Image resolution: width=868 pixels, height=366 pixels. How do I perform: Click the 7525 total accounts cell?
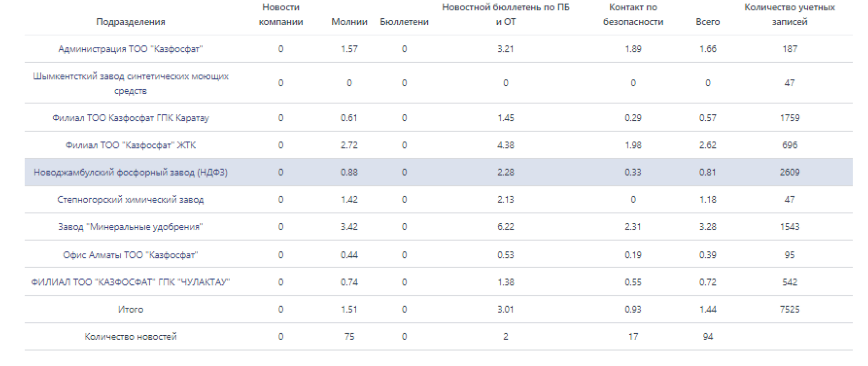[789, 310]
